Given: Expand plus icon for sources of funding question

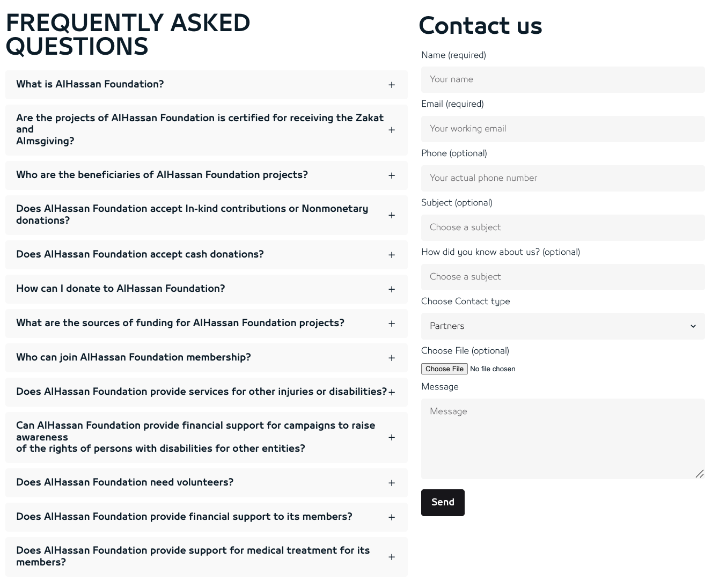Looking at the screenshot, I should pos(392,324).
